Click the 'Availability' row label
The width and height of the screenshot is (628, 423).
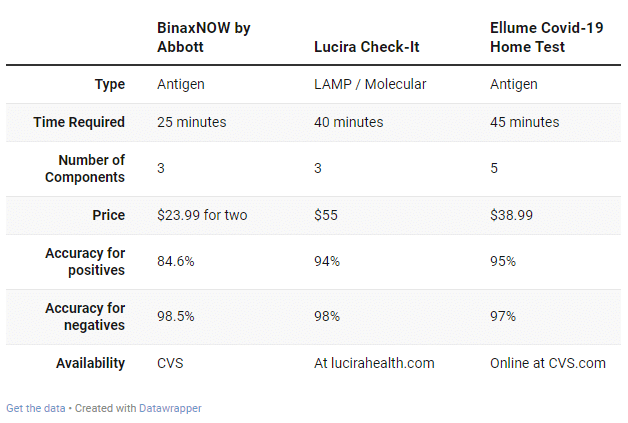90,363
